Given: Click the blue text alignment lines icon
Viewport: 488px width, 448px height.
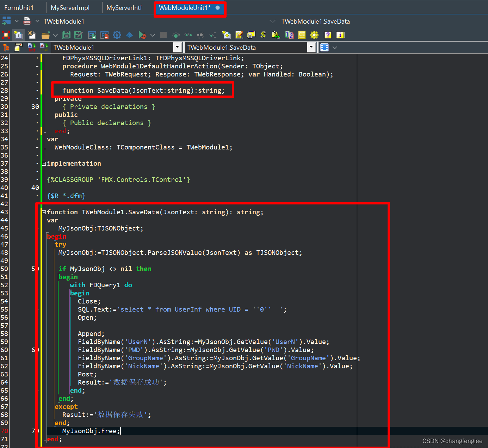Looking at the screenshot, I should 325,47.
